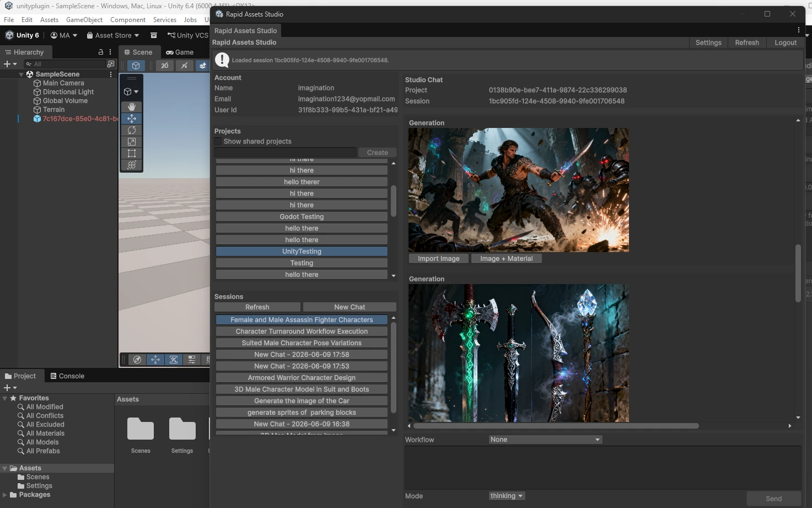Start a New Chat session

tap(349, 307)
